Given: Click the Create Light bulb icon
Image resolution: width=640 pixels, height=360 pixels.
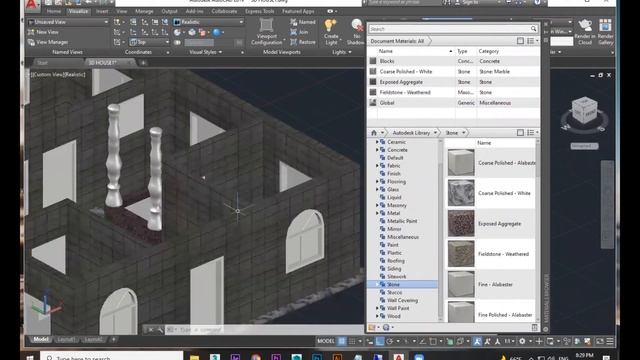Looking at the screenshot, I should point(330,26).
